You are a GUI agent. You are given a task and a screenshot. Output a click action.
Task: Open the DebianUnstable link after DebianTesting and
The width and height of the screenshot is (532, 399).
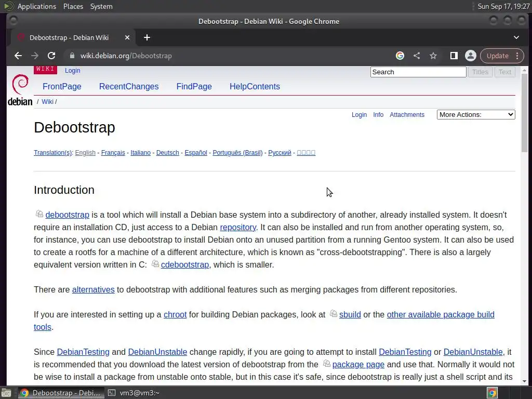pos(157,352)
